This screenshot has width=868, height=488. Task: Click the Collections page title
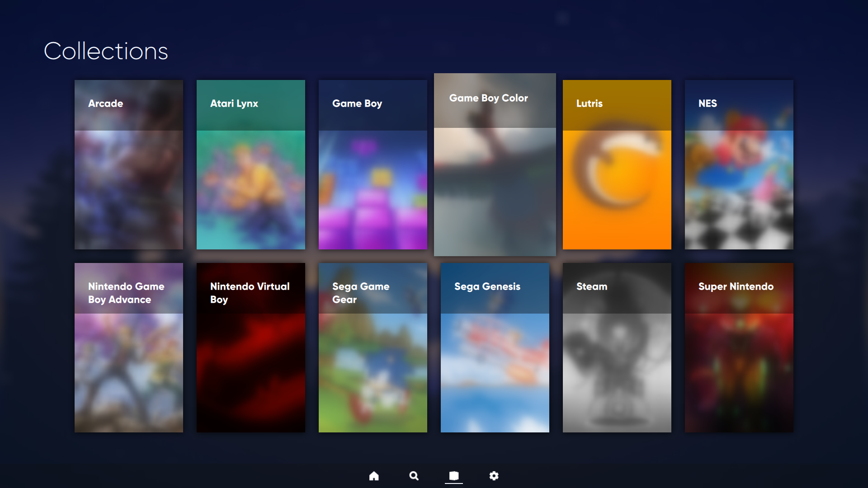[x=106, y=51]
